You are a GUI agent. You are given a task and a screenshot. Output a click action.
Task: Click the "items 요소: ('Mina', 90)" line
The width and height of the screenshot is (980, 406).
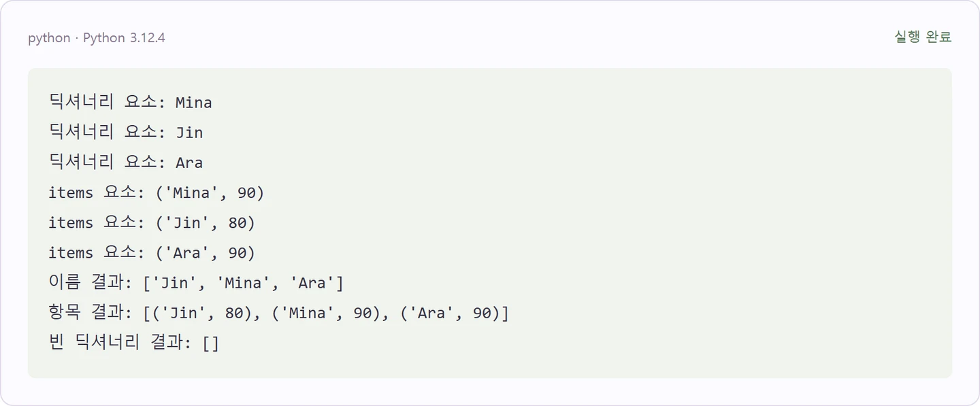[x=156, y=193]
